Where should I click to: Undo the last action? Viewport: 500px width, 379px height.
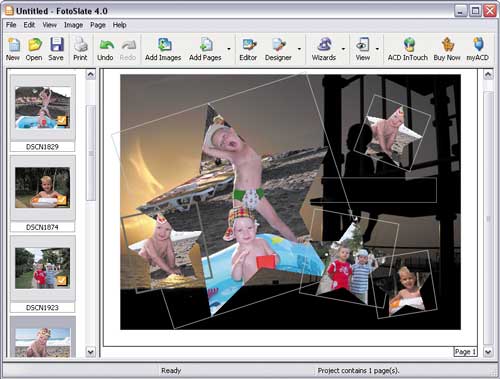pos(106,49)
